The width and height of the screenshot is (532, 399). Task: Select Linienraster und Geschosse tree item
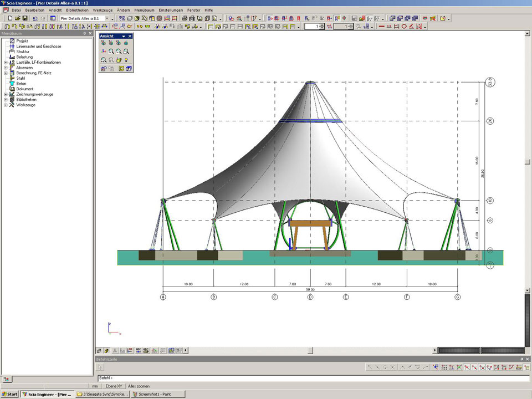coord(38,47)
